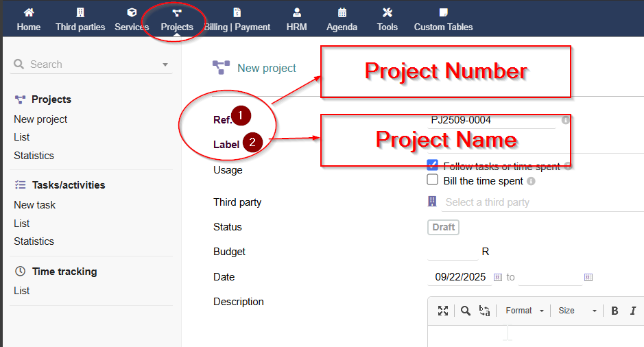Image resolution: width=644 pixels, height=347 pixels.
Task: Open the sidebar Search dropdown arrow
Action: click(165, 65)
